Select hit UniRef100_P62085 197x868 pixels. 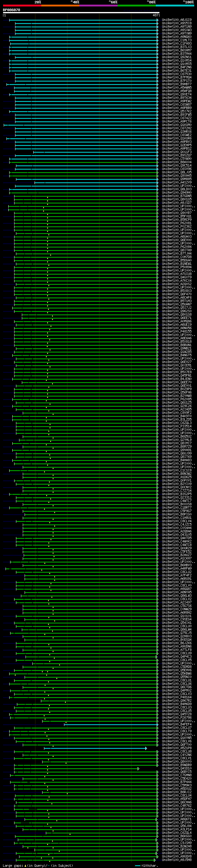177,399
